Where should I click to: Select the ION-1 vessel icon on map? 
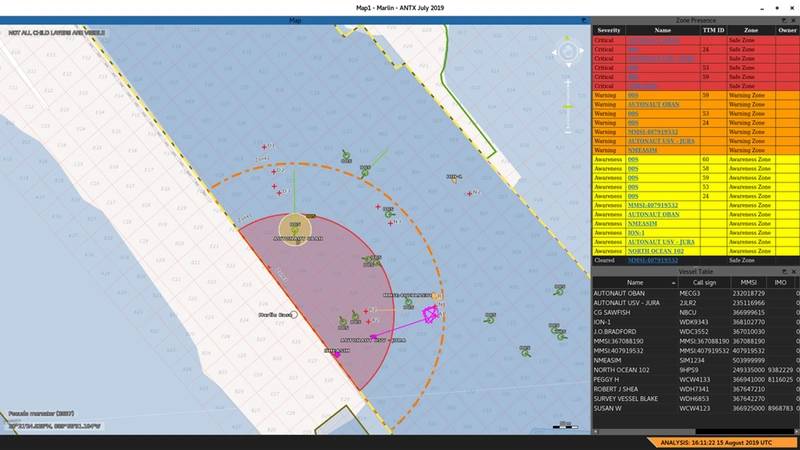454,180
